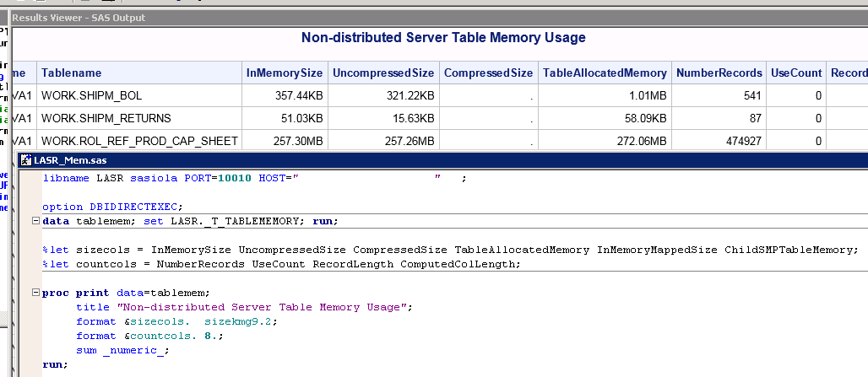Place cursor on option DBIDIRECTEXEC line
This screenshot has width=868, height=377.
click(x=111, y=207)
